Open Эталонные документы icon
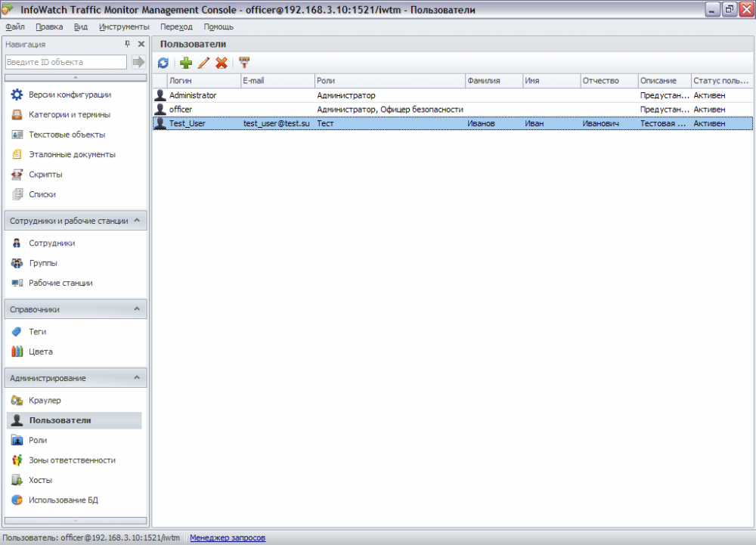Screen dimensions: 756x545 point(17,154)
